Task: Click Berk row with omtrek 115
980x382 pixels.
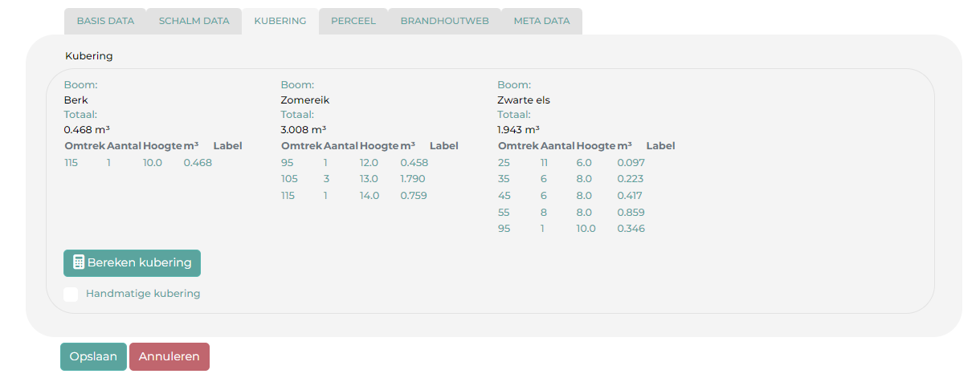Action: 138,163
